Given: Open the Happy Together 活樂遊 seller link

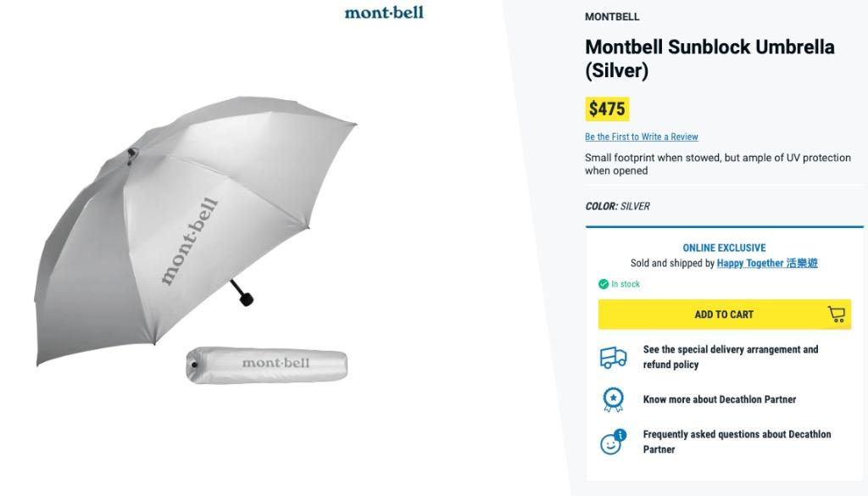Looking at the screenshot, I should pyautogui.click(x=767, y=264).
